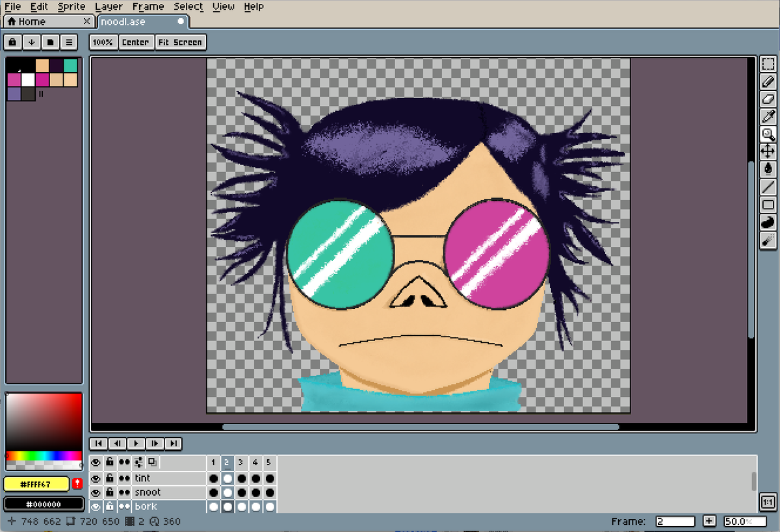Open the Edit menu
Image resolution: width=780 pixels, height=532 pixels.
39,6
